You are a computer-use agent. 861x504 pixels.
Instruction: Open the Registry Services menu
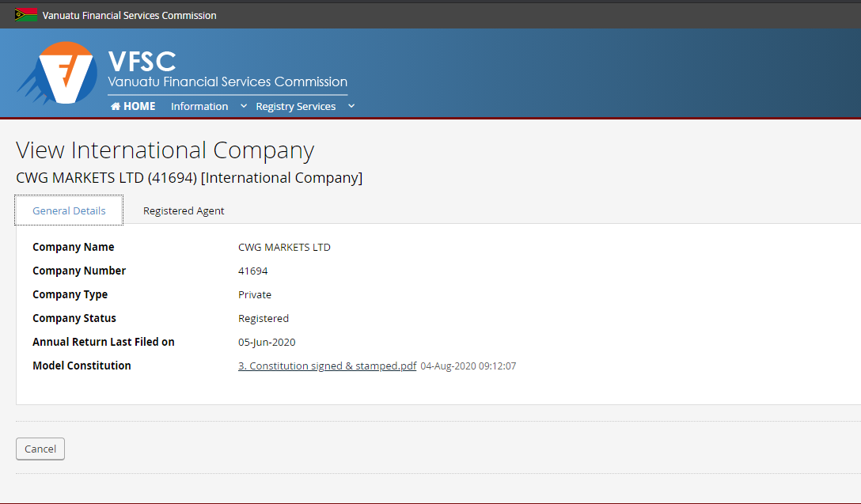tap(295, 107)
